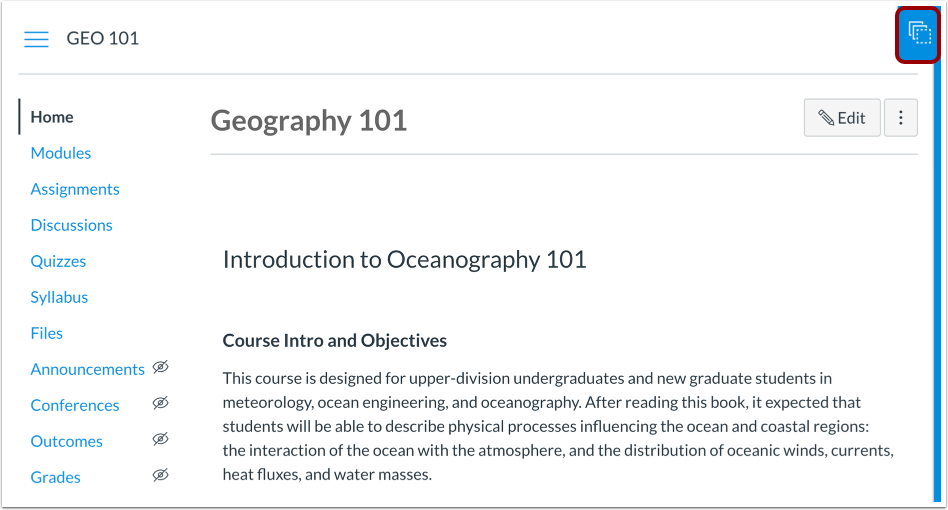The height and width of the screenshot is (510, 948).
Task: Open the vertical three-dot options menu
Action: [901, 118]
